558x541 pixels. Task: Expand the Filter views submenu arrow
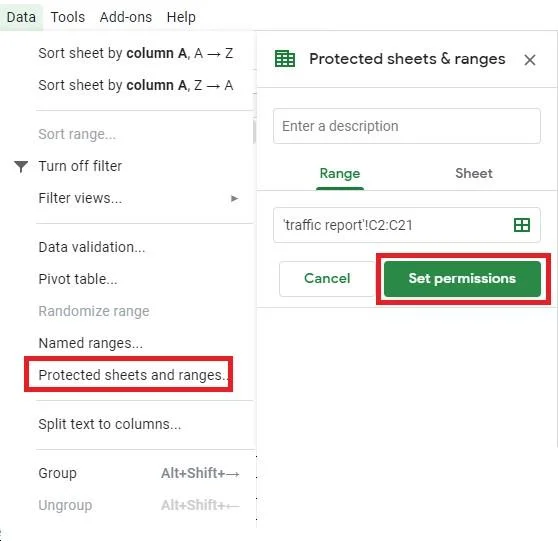click(234, 198)
